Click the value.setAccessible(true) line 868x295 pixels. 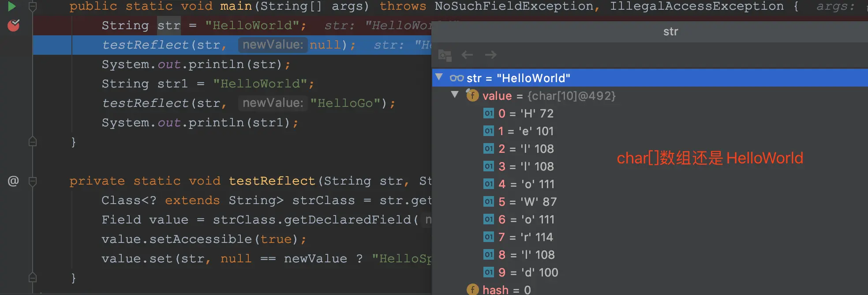(204, 239)
